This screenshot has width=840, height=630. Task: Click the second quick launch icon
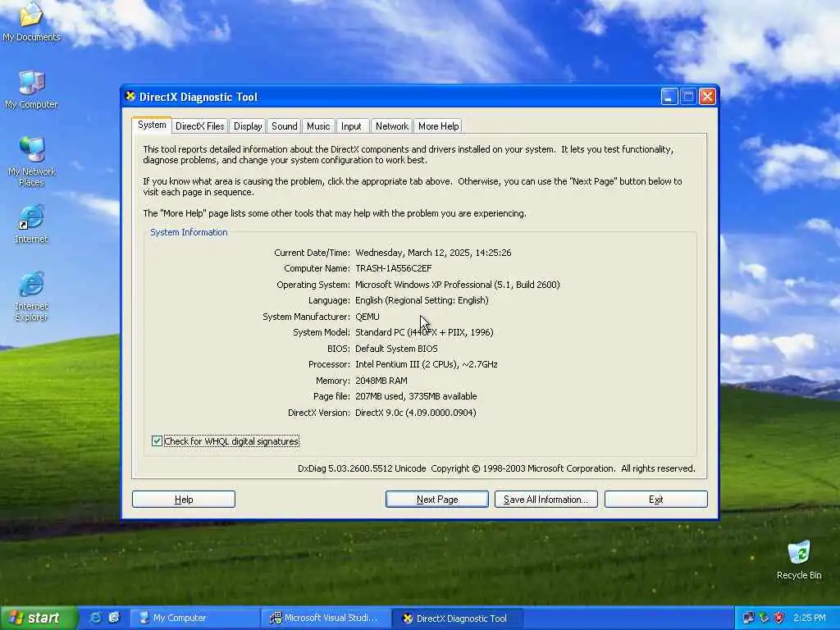[114, 618]
